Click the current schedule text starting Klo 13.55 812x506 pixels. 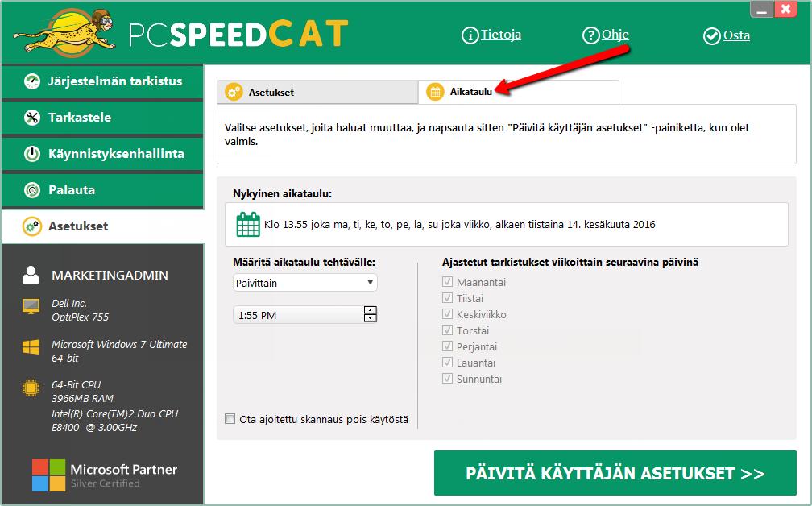[459, 225]
